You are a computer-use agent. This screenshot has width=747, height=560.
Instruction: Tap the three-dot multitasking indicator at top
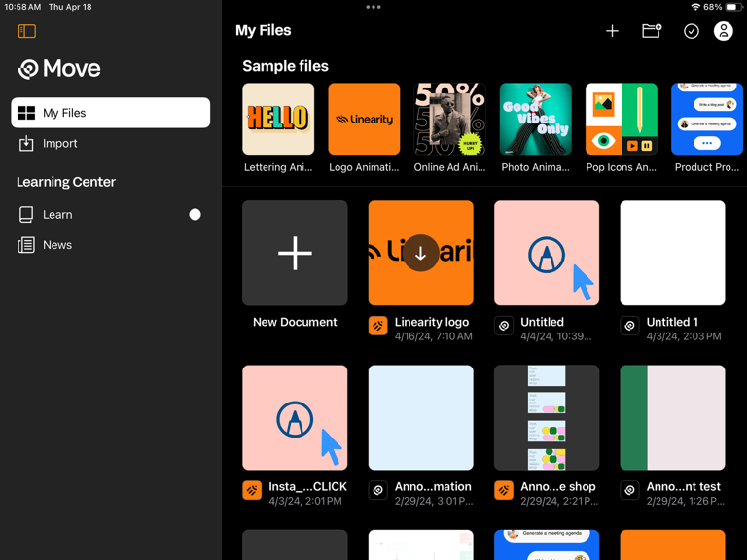click(x=373, y=7)
